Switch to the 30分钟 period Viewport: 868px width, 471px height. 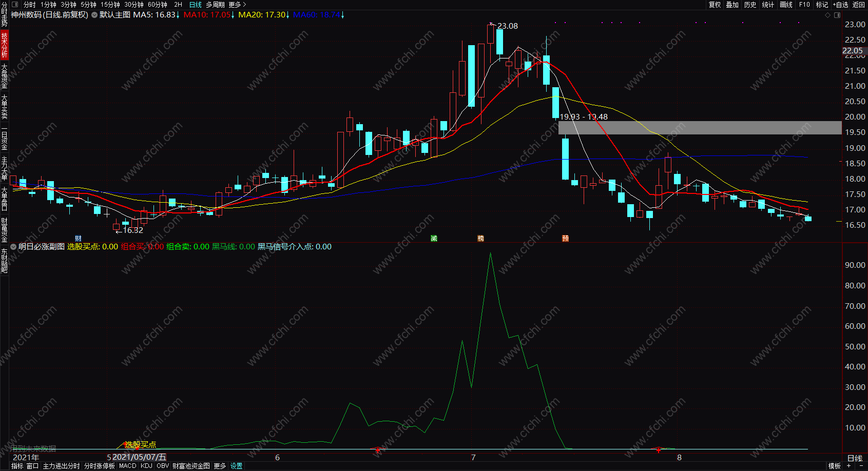tap(133, 5)
